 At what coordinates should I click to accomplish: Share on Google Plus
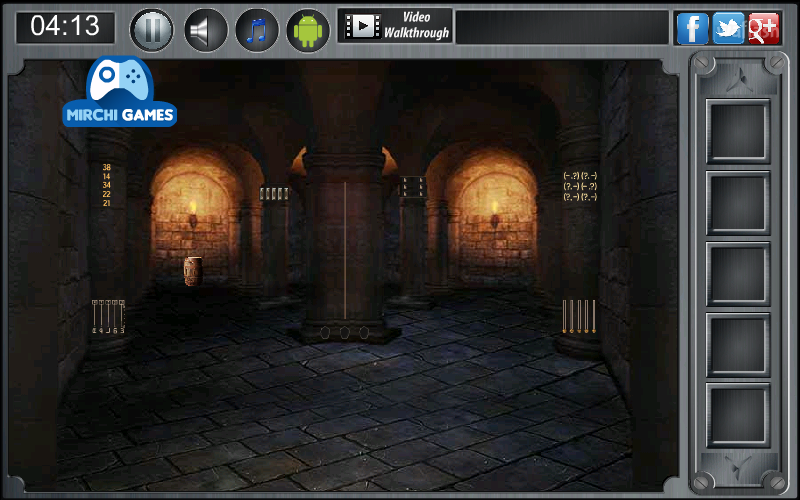(x=763, y=28)
